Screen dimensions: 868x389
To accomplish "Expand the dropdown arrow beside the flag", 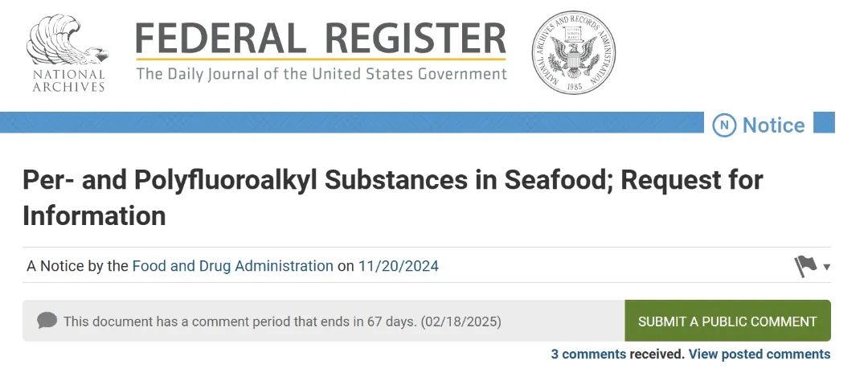I will (x=826, y=268).
